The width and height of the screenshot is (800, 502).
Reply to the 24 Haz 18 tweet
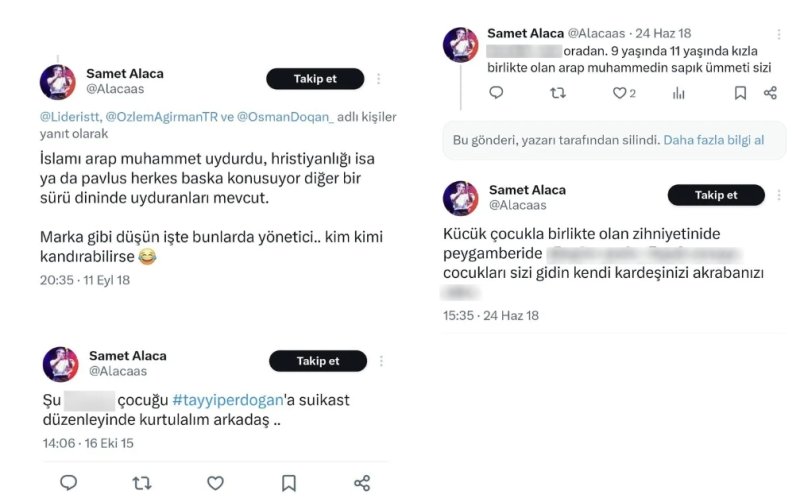point(497,93)
